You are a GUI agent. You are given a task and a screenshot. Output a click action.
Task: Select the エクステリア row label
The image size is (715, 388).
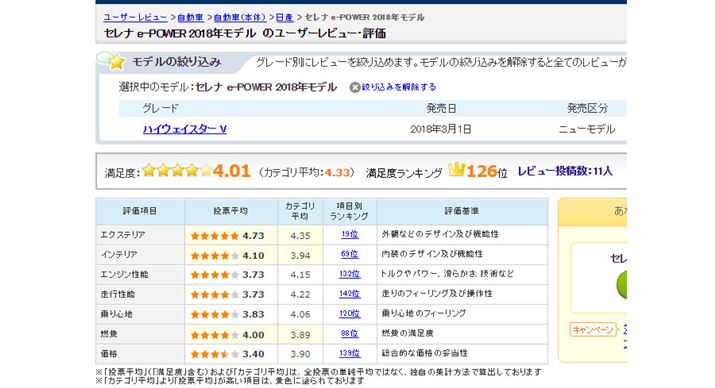click(x=123, y=235)
